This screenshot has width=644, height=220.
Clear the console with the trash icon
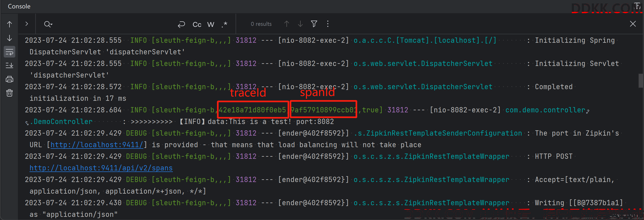point(9,93)
